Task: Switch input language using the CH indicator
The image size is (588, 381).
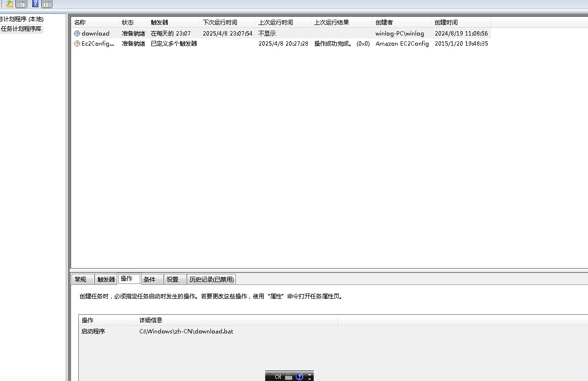Action: click(x=278, y=377)
